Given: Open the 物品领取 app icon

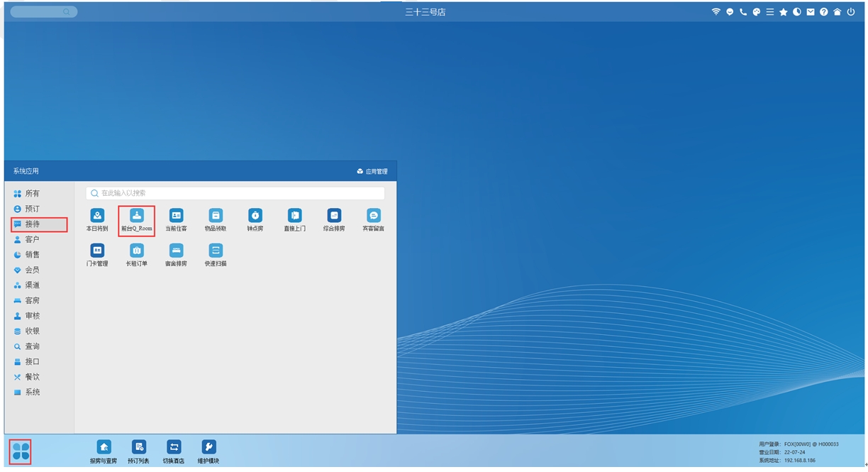Looking at the screenshot, I should (x=216, y=219).
